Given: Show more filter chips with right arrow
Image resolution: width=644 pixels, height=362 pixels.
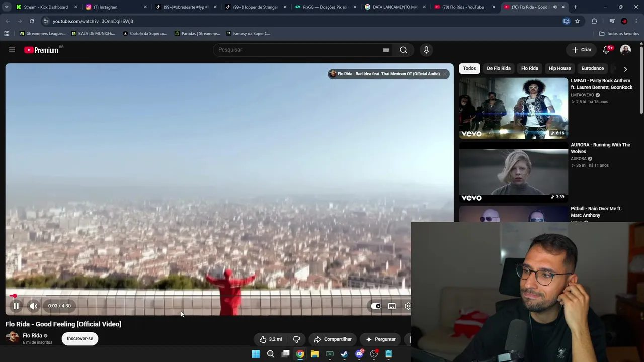Looking at the screenshot, I should [x=625, y=69].
